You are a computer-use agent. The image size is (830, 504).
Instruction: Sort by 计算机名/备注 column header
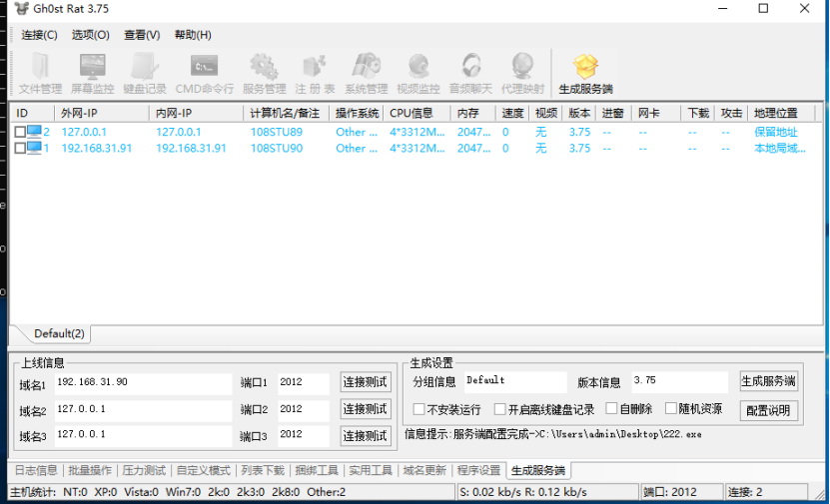pos(287,113)
